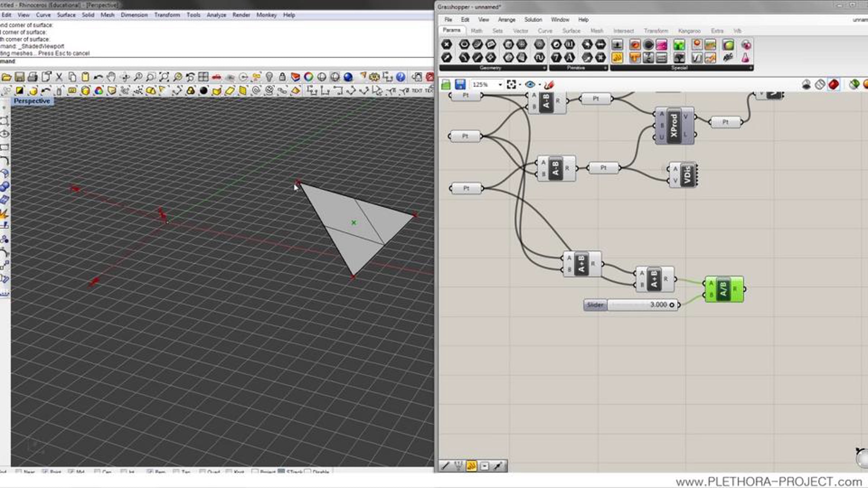The height and width of the screenshot is (488, 868).
Task: Disable Grasshopper preview with the no-preview icon
Action: [x=806, y=85]
